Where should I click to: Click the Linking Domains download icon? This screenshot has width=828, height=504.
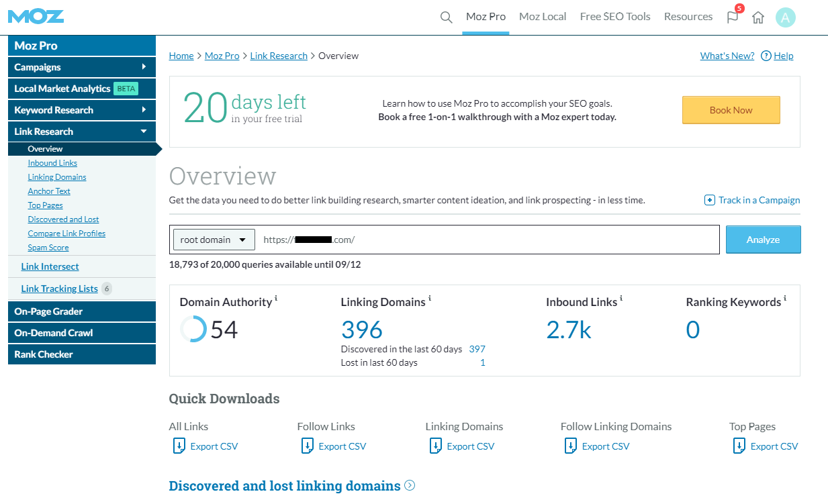[436, 446]
